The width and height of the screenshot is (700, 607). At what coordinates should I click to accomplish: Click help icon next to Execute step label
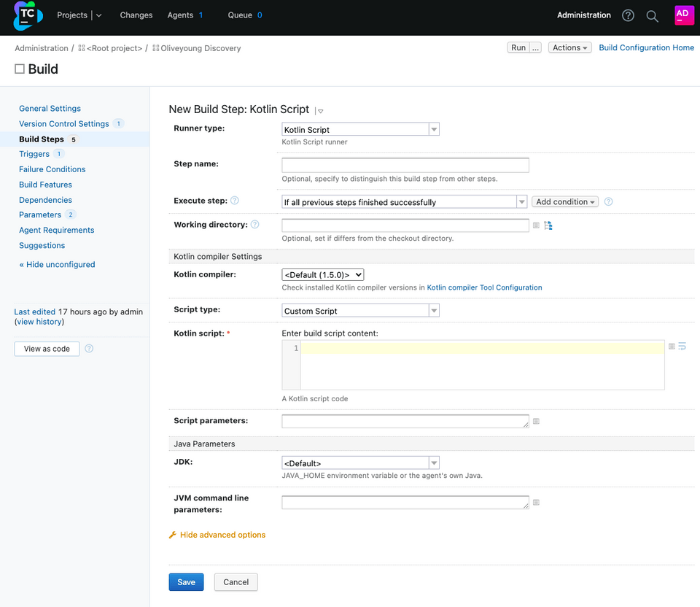point(235,201)
